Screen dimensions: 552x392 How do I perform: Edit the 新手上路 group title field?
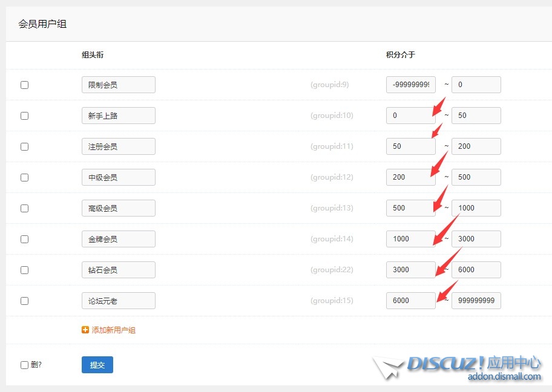click(118, 116)
